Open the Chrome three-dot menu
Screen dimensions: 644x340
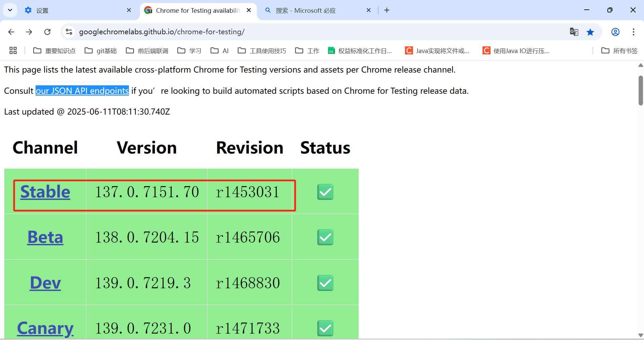[633, 32]
